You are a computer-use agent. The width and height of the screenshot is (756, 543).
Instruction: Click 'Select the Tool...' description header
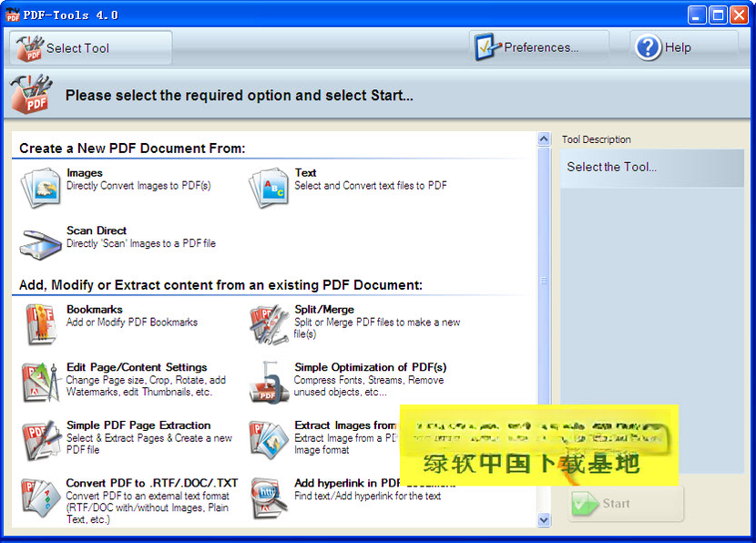[x=652, y=168]
